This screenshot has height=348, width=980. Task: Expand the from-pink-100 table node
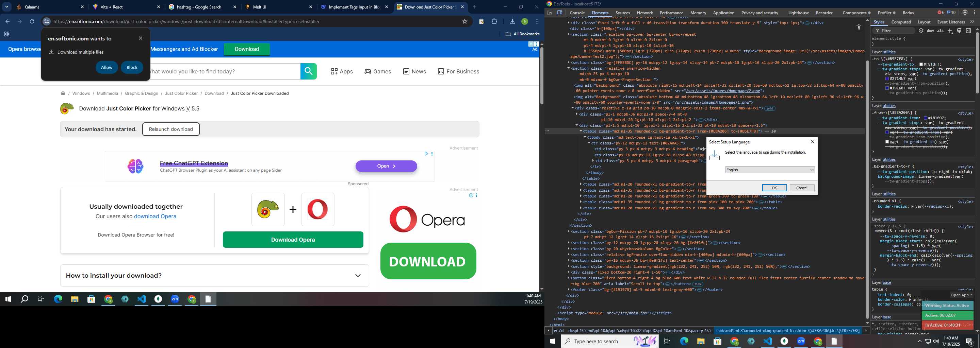581,202
